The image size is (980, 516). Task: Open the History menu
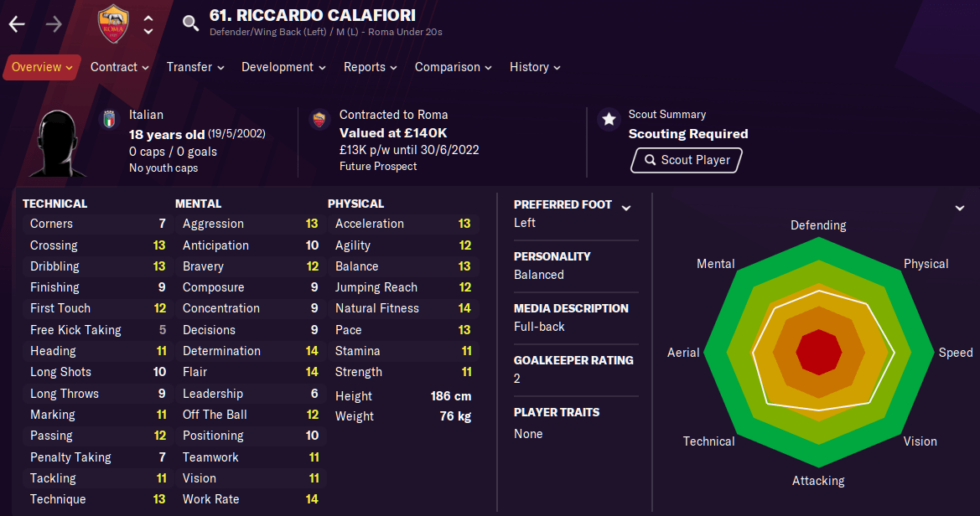tap(535, 68)
